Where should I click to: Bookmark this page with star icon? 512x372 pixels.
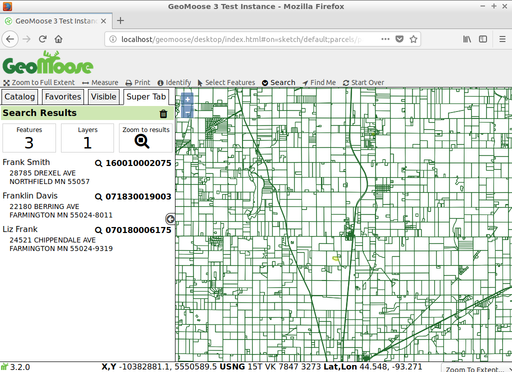[x=413, y=39]
